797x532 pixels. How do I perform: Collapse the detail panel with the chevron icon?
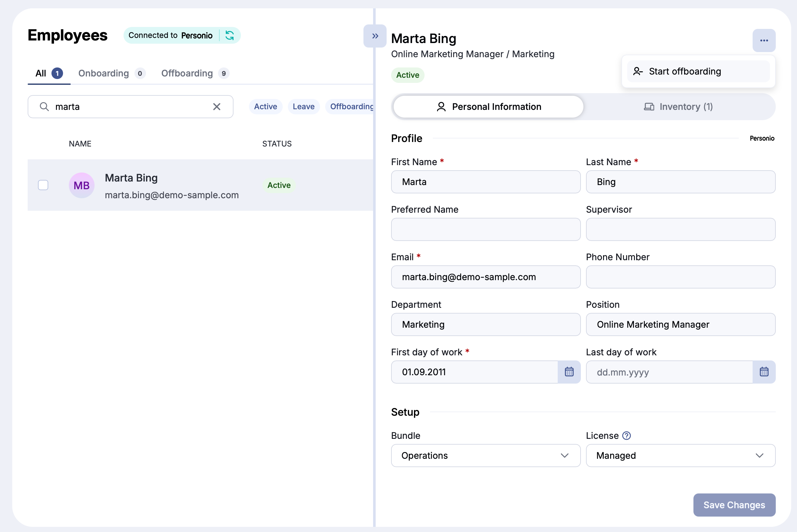pos(375,35)
